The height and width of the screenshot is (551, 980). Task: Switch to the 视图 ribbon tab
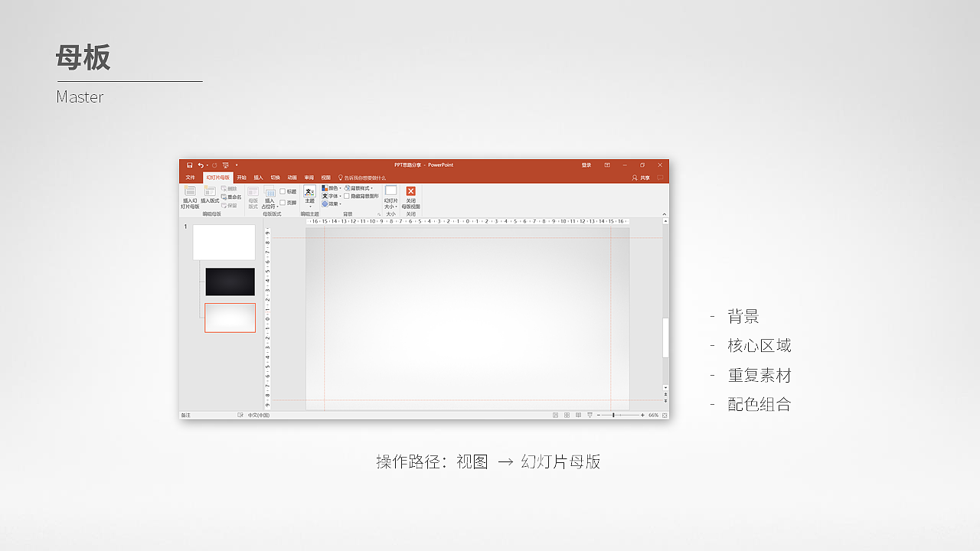click(325, 177)
